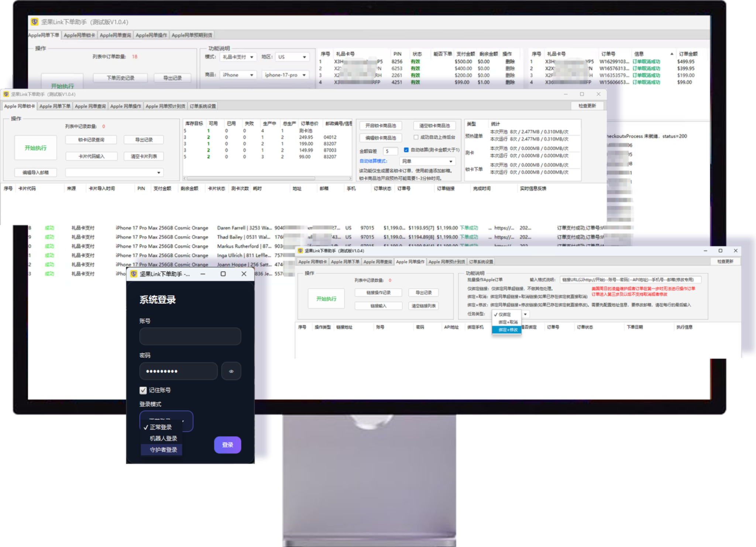Click the app logo in the topmost background window

click(34, 22)
